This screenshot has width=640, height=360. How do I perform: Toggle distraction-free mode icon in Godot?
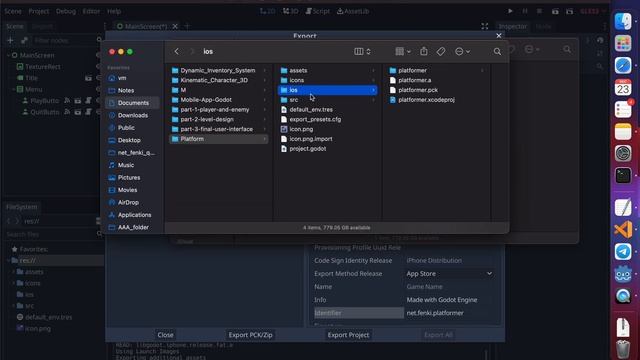pyautogui.click(x=484, y=26)
